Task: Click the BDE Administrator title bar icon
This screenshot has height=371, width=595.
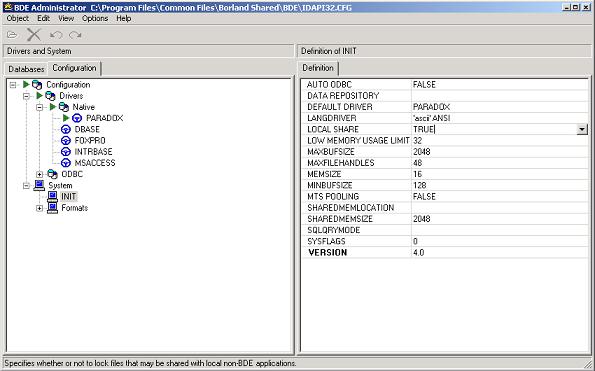Action: (x=8, y=7)
